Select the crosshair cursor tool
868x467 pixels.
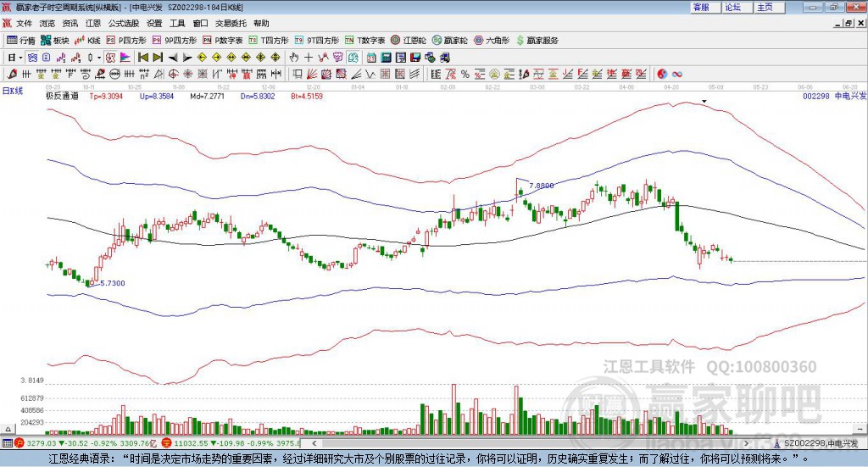(x=309, y=58)
